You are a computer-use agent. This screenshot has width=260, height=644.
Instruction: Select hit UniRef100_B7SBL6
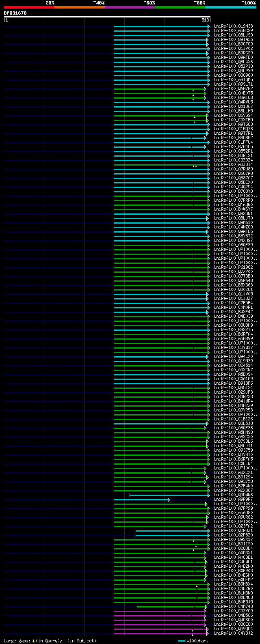233,442
